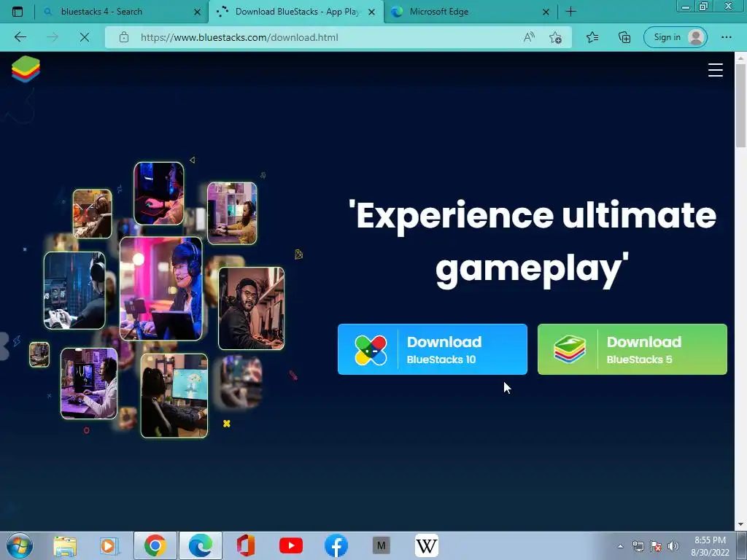This screenshot has height=560, width=747.
Task: Open Wikipedia taskbar shortcut
Action: pyautogui.click(x=426, y=545)
